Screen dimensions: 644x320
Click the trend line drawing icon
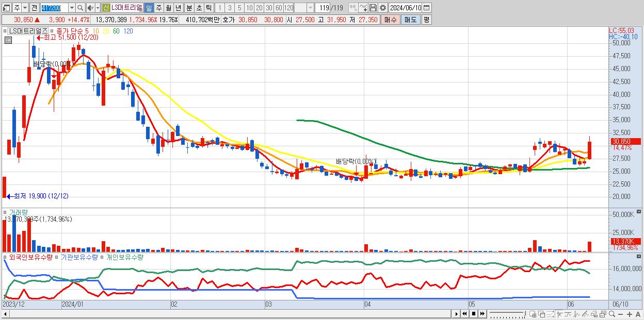point(585,314)
